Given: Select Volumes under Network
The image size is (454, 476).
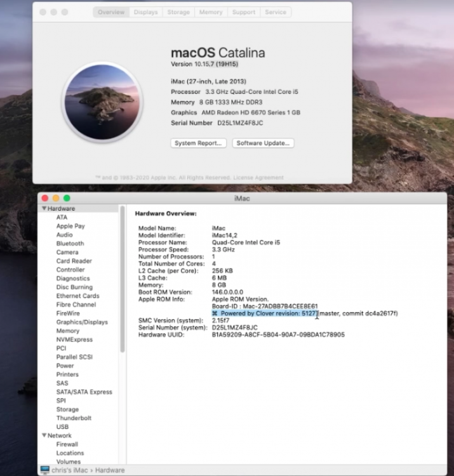Looking at the screenshot, I should [x=69, y=462].
